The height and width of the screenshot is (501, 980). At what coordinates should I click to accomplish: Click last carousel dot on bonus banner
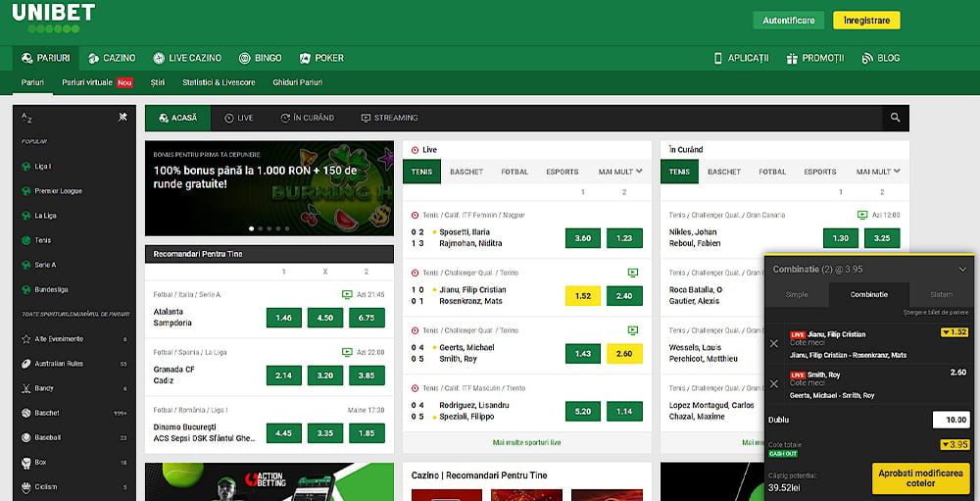tap(287, 228)
